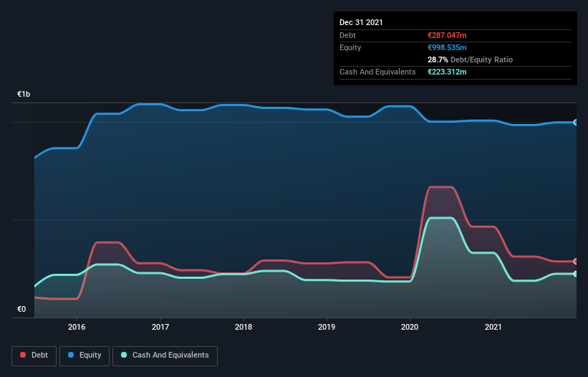Toggle the Cash And Equivalents legend button

165,355
